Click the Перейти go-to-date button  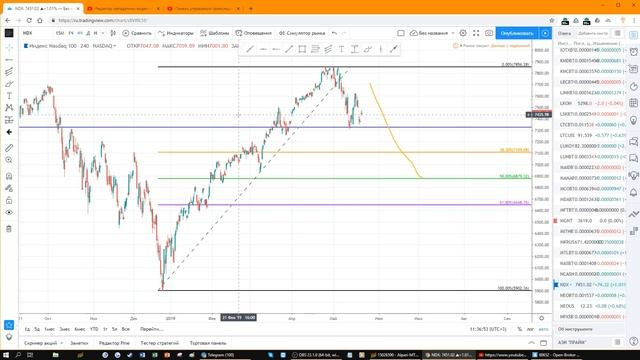click(x=151, y=329)
